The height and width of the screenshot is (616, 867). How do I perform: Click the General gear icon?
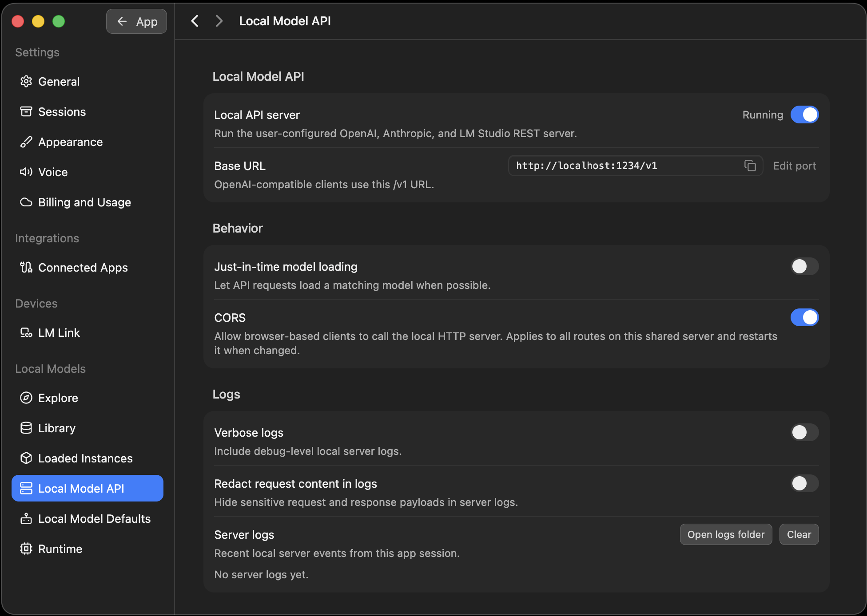26,81
